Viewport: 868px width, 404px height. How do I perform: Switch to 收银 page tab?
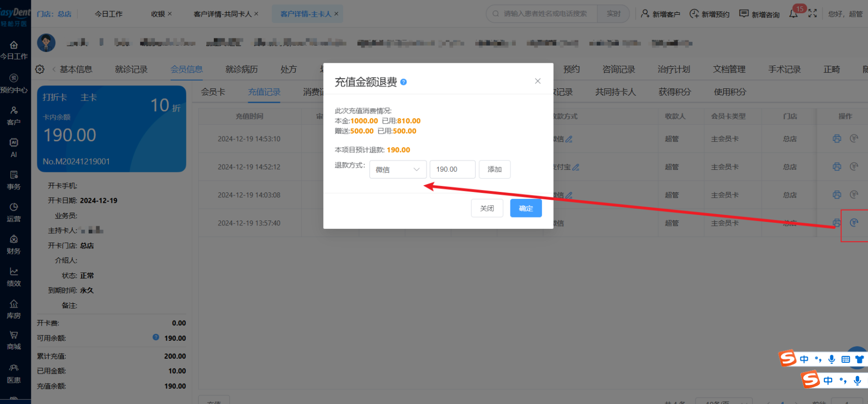tap(158, 14)
